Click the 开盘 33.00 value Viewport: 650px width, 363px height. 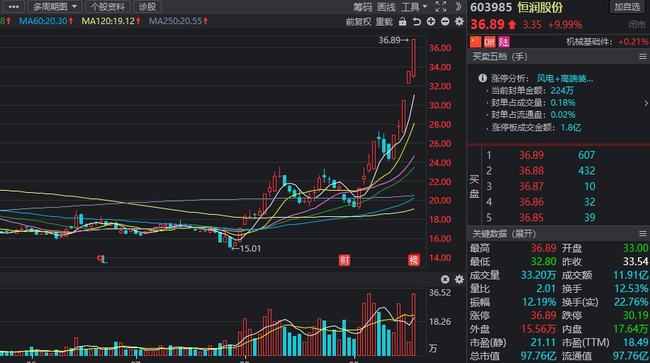[x=636, y=248]
